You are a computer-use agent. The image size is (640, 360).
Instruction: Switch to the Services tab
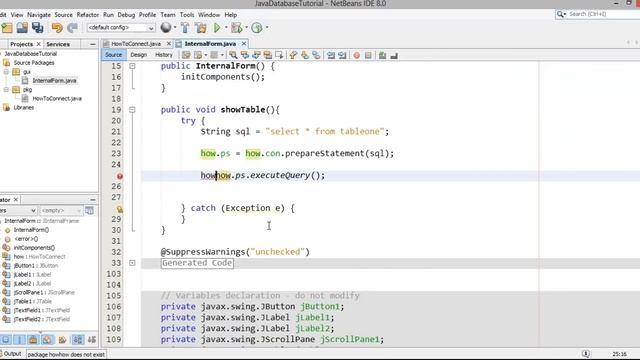point(58,44)
